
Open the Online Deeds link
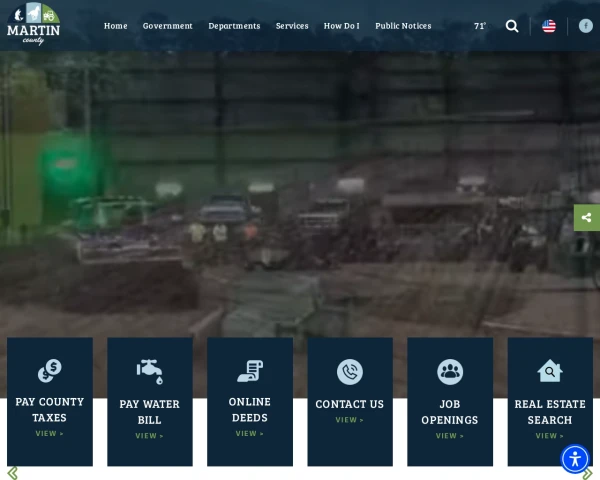[250, 410]
